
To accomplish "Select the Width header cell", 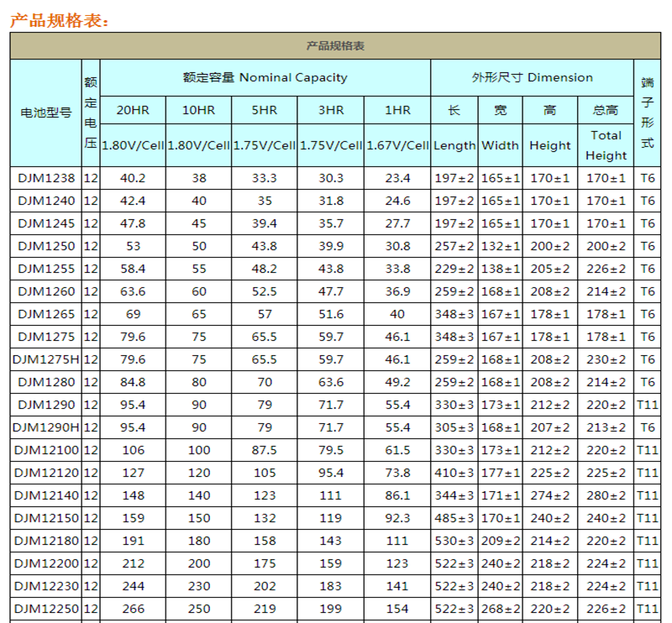I will (500, 144).
